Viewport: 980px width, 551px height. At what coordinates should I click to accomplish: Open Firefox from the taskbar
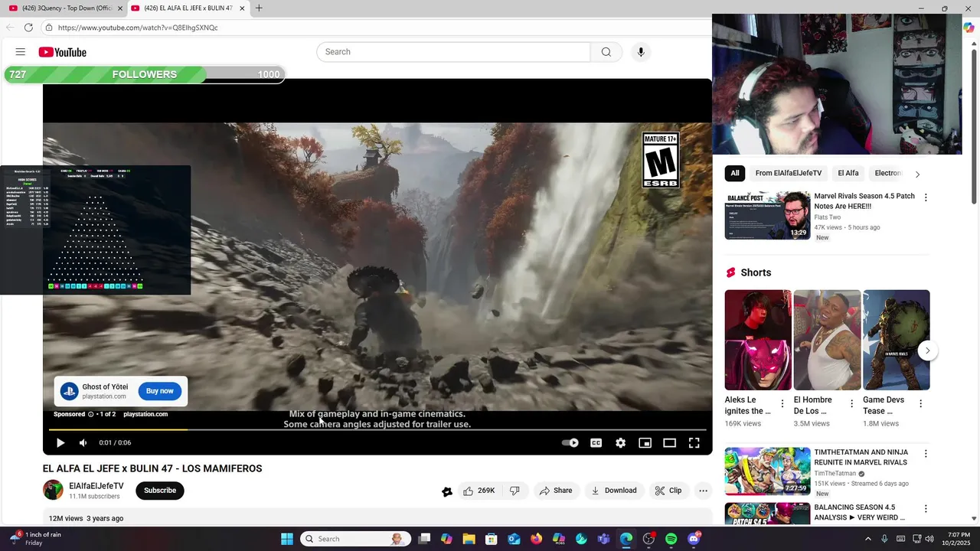tap(537, 539)
